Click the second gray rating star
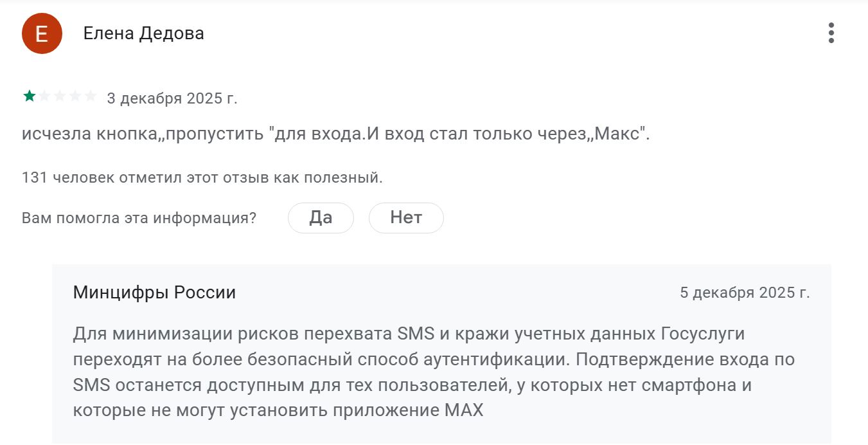 [x=45, y=96]
